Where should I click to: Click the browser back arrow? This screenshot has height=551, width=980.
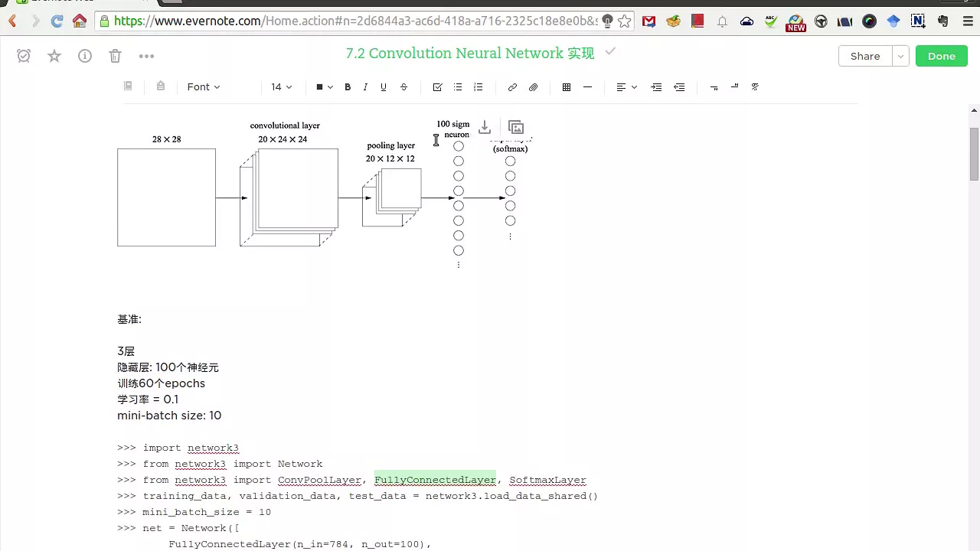point(13,21)
